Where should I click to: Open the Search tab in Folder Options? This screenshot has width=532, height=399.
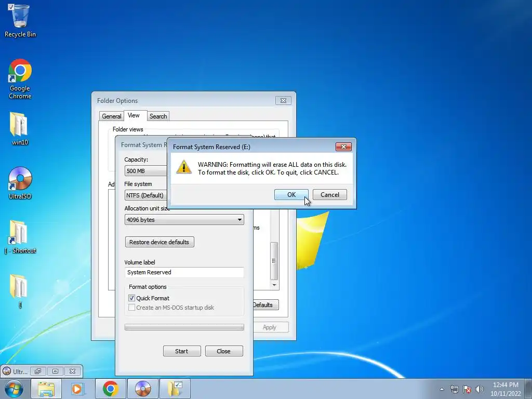pos(158,116)
